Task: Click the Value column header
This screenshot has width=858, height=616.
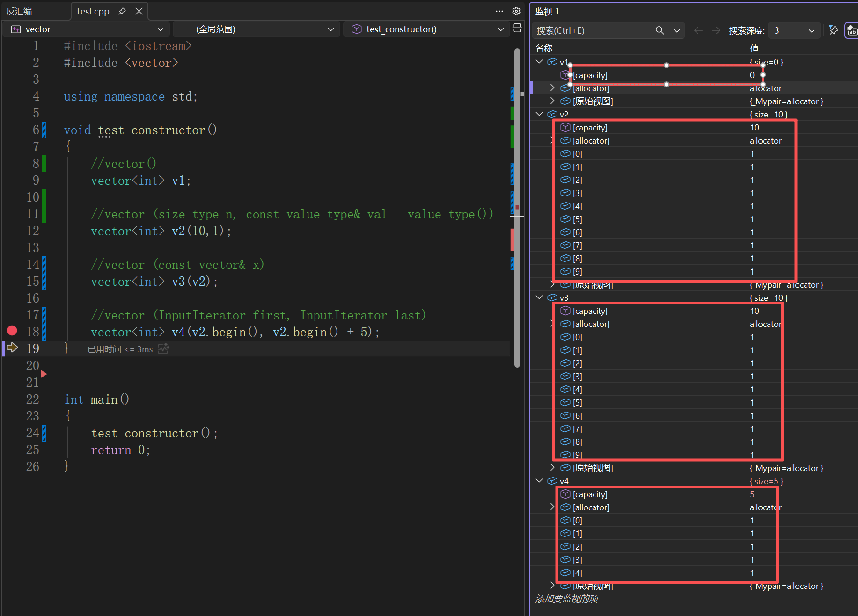Action: [x=755, y=48]
